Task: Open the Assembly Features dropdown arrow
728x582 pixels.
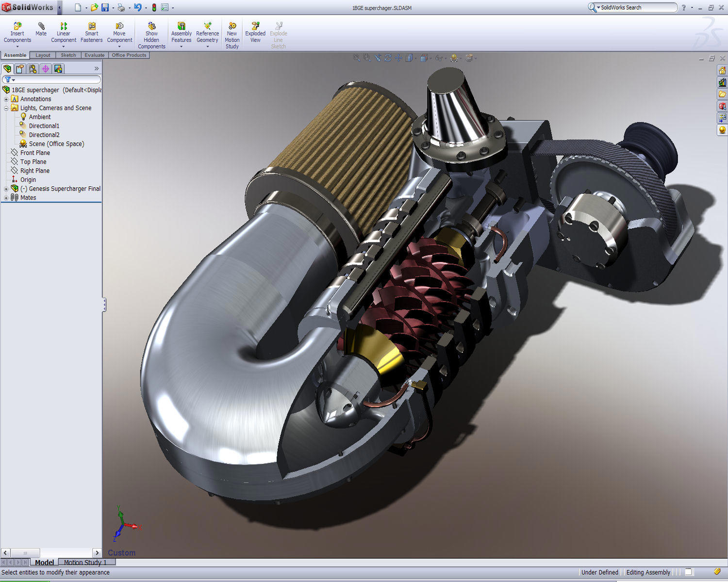Action: (181, 47)
